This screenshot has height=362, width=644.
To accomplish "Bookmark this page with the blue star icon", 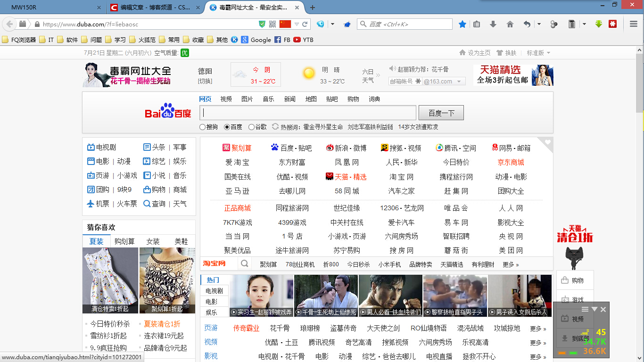I will tap(462, 24).
